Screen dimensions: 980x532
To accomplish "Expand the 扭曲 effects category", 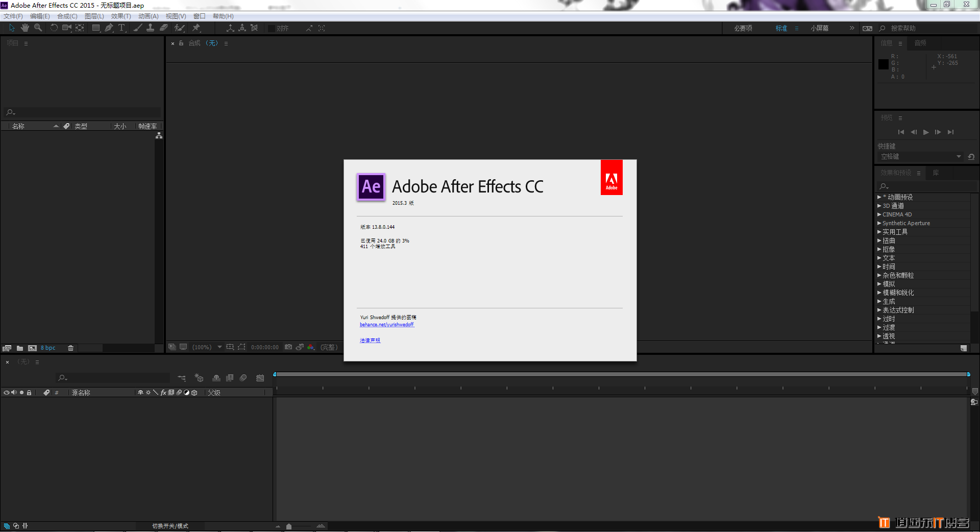I will click(x=879, y=240).
